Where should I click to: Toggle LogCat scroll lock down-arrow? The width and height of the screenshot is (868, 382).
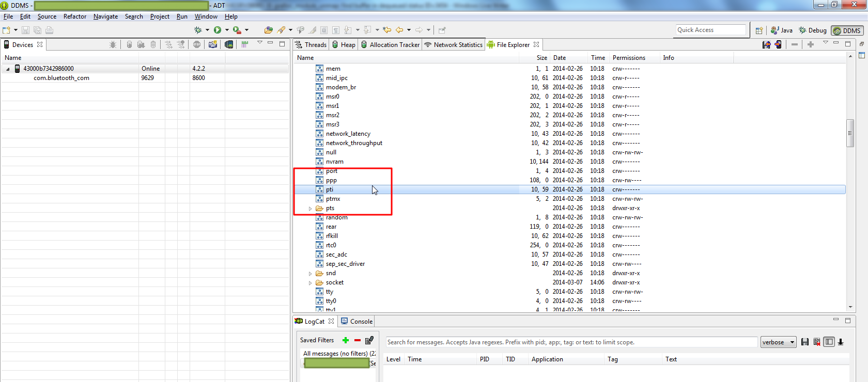pyautogui.click(x=841, y=342)
